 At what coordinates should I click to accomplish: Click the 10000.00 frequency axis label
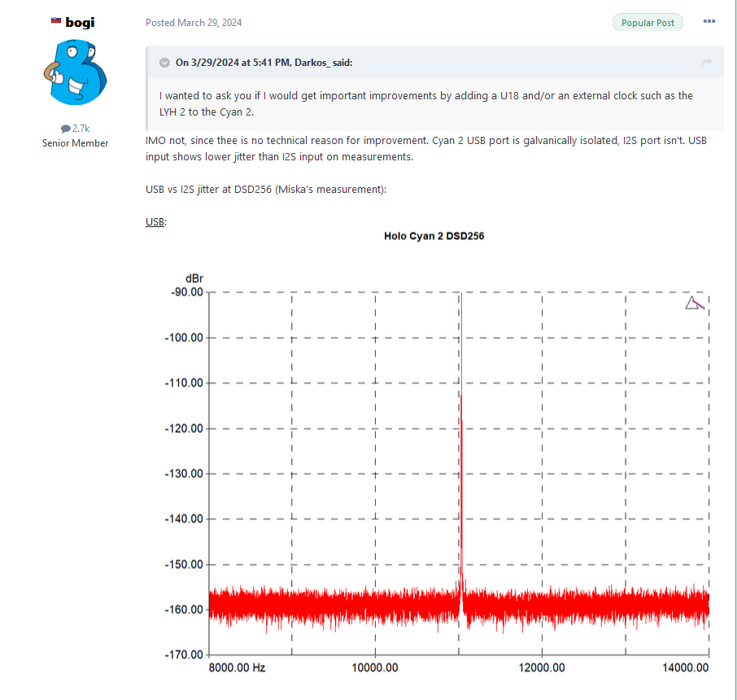pos(375,667)
